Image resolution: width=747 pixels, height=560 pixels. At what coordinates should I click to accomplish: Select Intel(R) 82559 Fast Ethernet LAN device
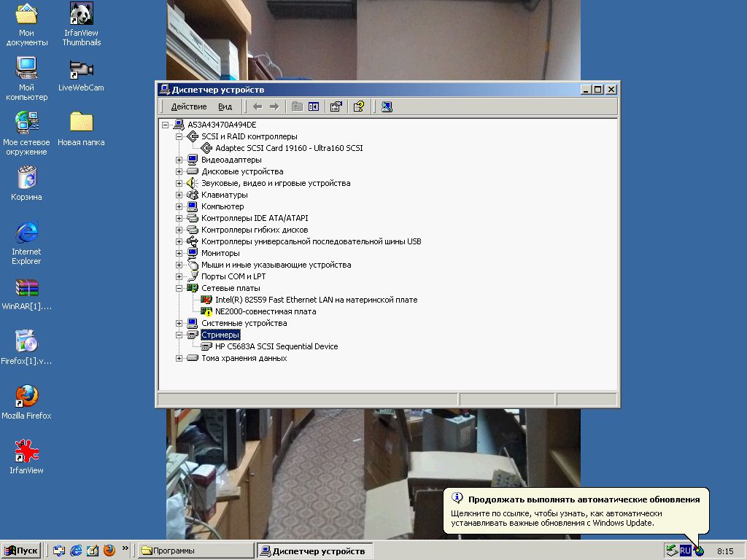pyautogui.click(x=317, y=300)
